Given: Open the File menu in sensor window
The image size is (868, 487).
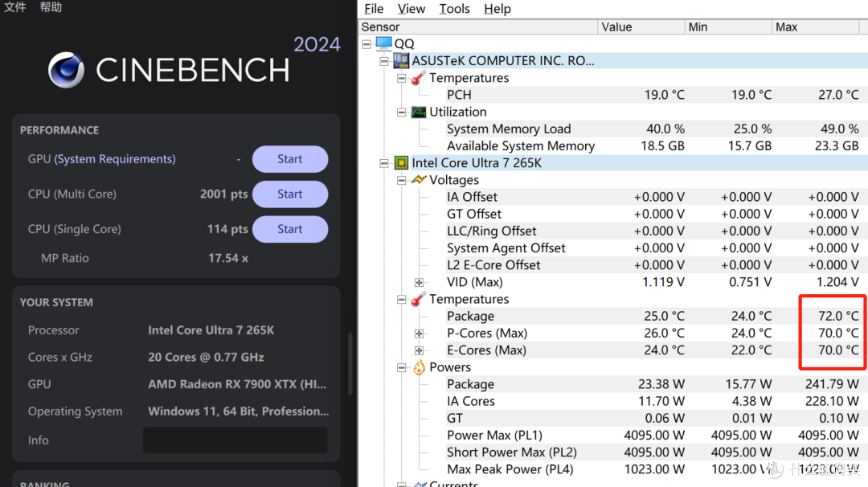Looking at the screenshot, I should click(x=374, y=9).
